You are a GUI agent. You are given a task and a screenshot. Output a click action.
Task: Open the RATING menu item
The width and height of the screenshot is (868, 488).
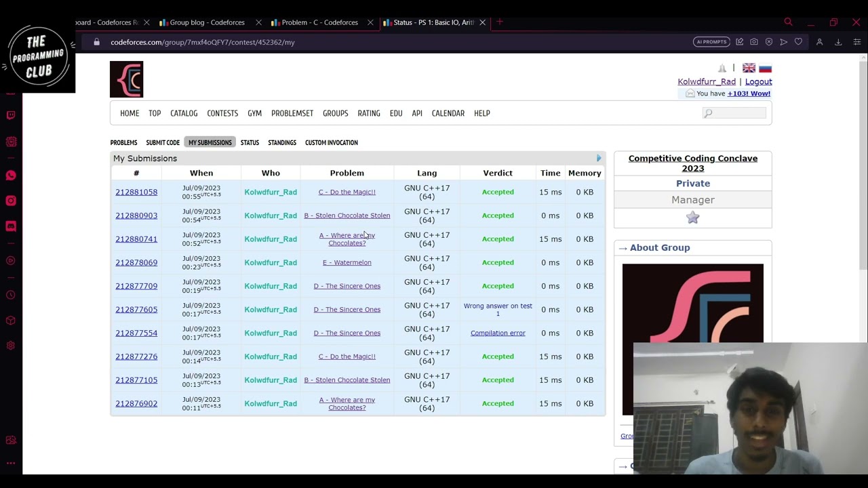coord(369,113)
